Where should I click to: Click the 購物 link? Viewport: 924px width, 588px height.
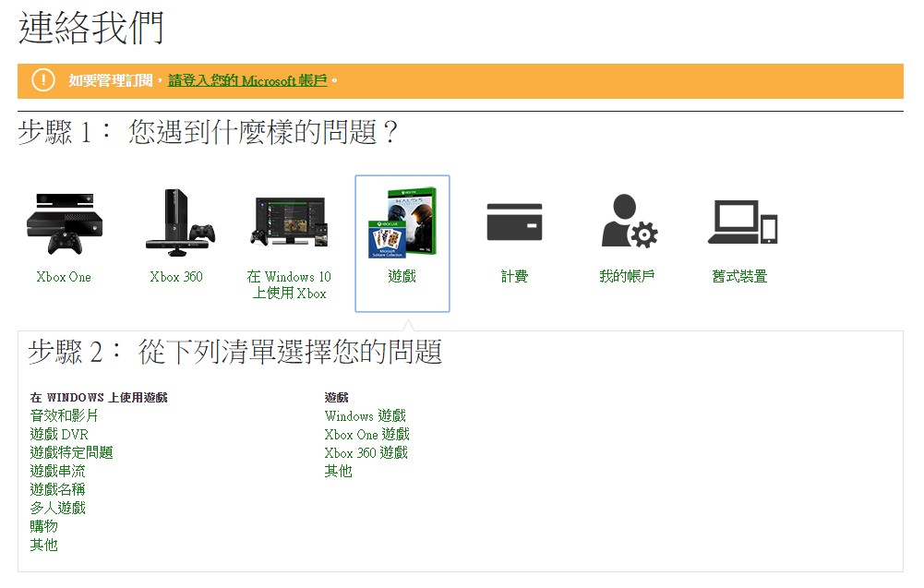pyautogui.click(x=43, y=527)
